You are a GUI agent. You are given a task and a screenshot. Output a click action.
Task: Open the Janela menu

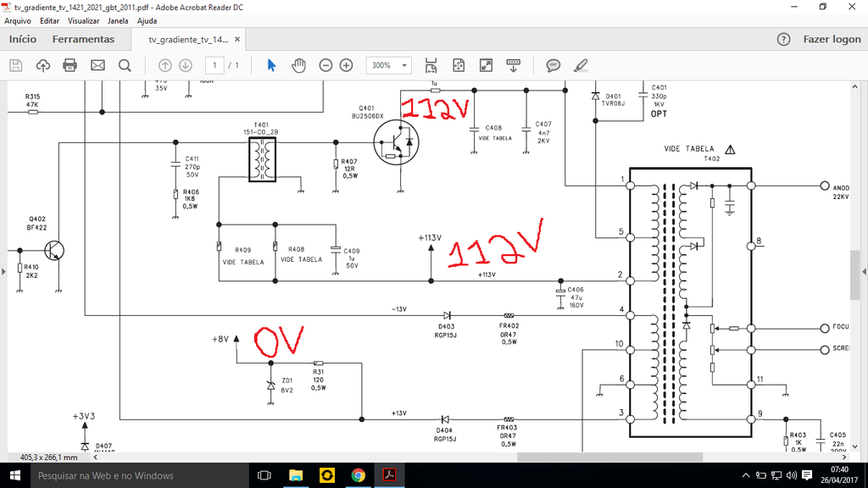(118, 21)
